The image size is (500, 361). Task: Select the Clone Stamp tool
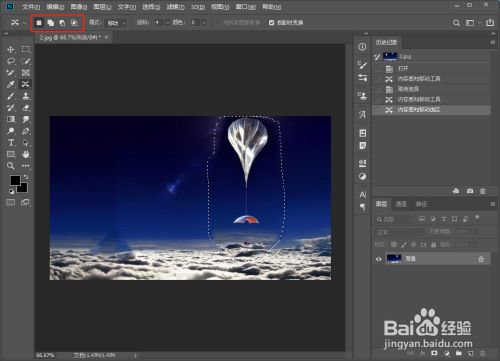pyautogui.click(x=26, y=96)
